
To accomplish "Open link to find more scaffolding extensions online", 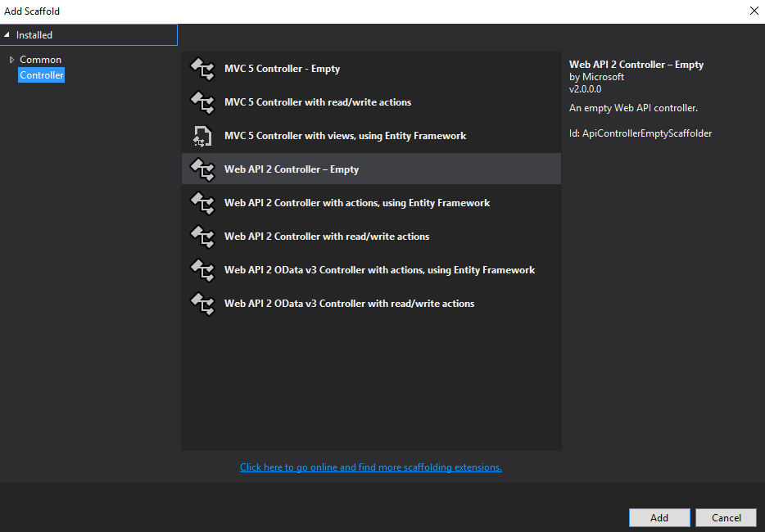I will (x=371, y=467).
